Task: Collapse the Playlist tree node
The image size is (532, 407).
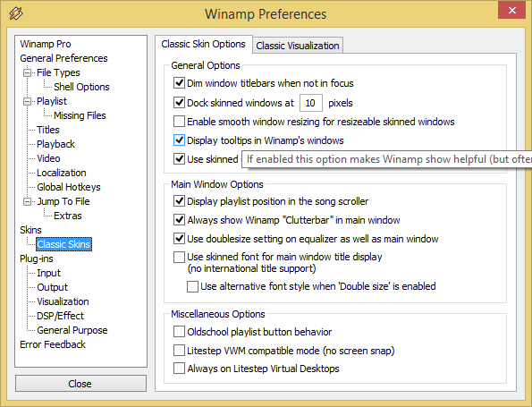Action: [27, 101]
